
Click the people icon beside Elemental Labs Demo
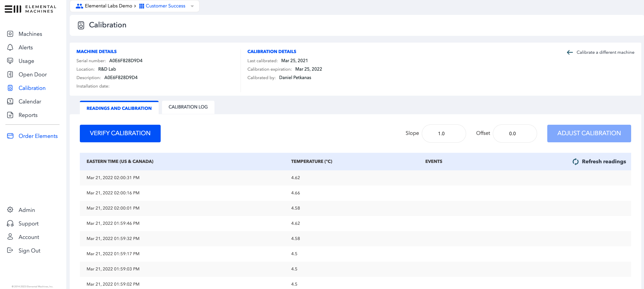[79, 6]
